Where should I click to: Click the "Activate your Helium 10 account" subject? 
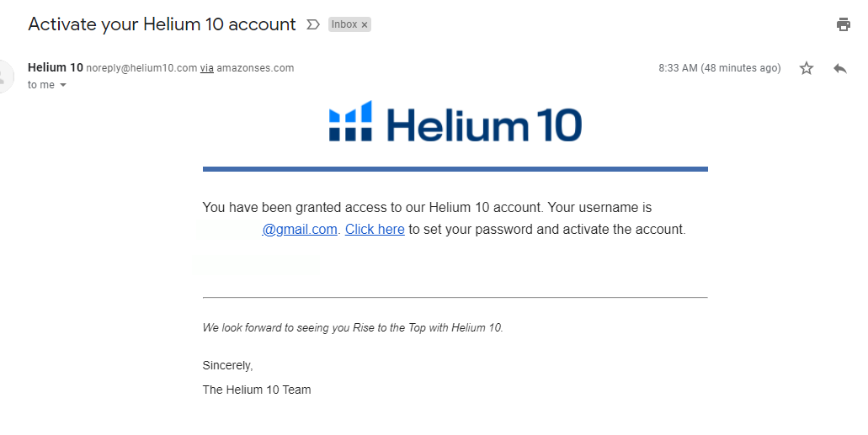pos(162,24)
